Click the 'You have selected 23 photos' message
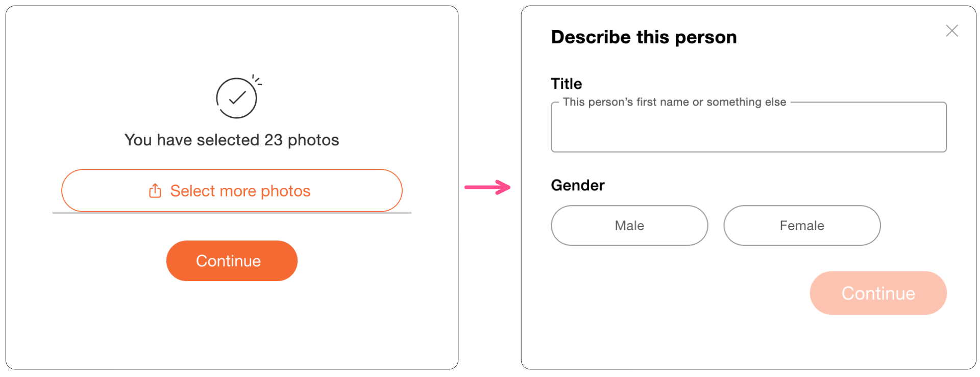Viewport: 980px width, 377px height. pos(232,140)
